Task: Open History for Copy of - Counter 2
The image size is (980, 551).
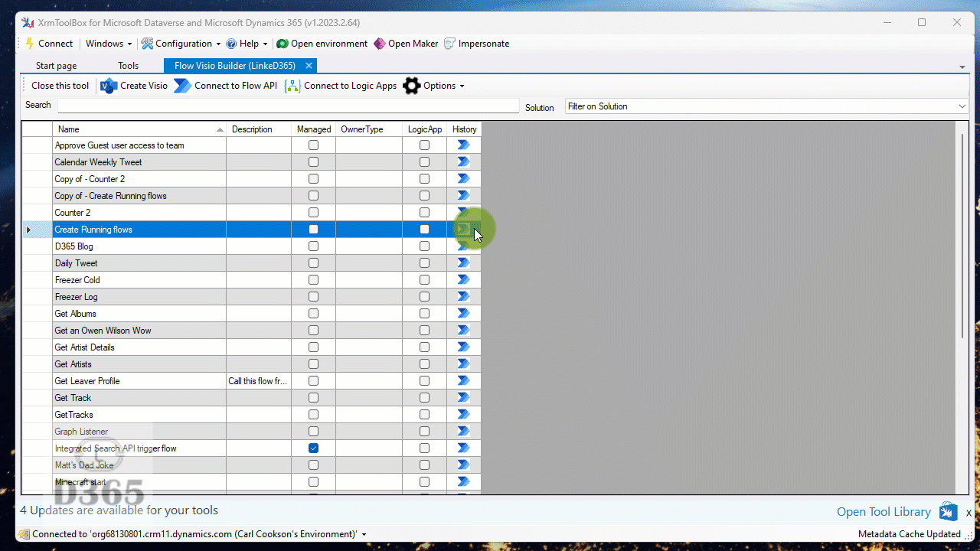Action: (x=463, y=178)
